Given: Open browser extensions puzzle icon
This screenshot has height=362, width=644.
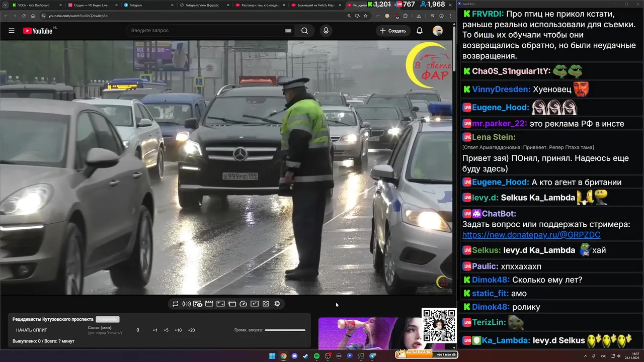Looking at the screenshot, I should point(406,16).
